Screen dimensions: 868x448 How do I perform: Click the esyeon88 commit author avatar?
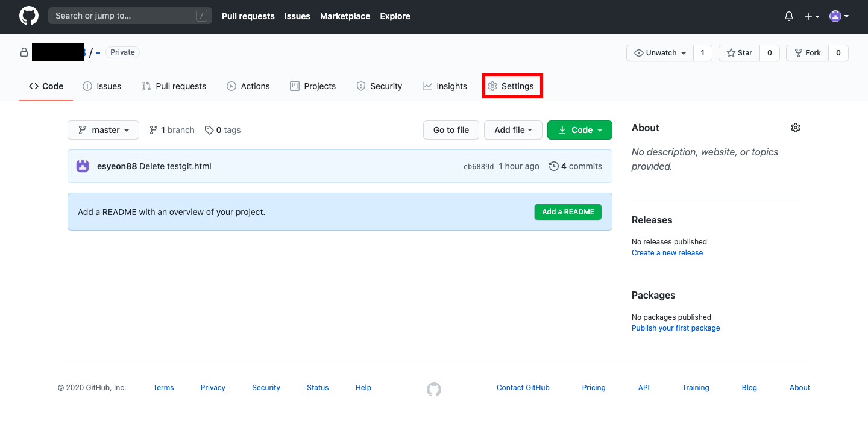tap(83, 166)
